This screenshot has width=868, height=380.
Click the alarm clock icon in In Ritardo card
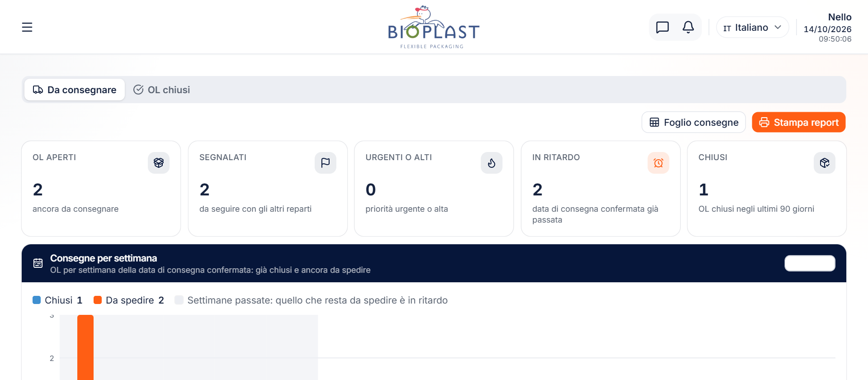tap(659, 163)
